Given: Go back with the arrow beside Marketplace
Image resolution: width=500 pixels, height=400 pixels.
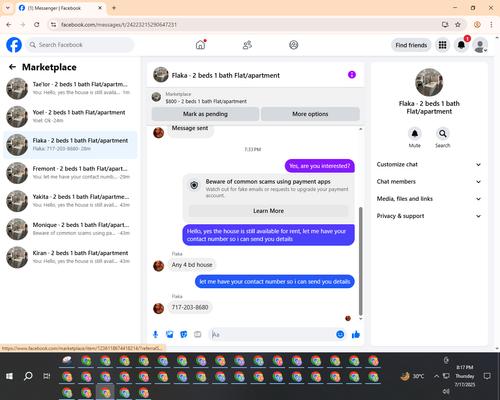Looking at the screenshot, I should click(12, 67).
